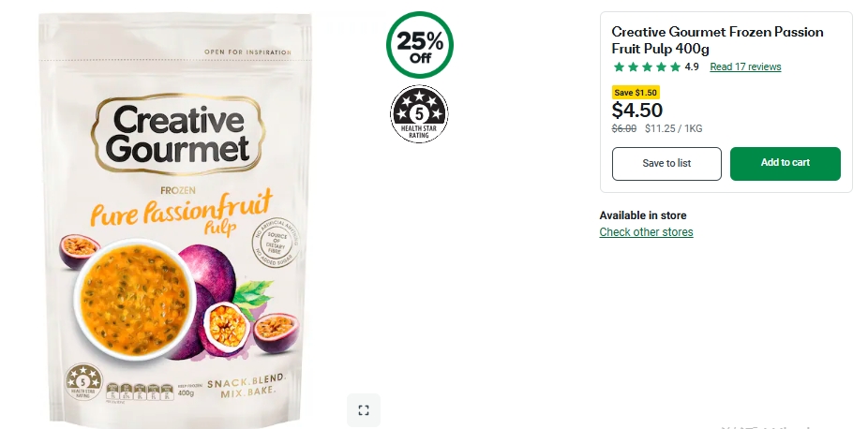Check other stores for availability

pos(646,232)
